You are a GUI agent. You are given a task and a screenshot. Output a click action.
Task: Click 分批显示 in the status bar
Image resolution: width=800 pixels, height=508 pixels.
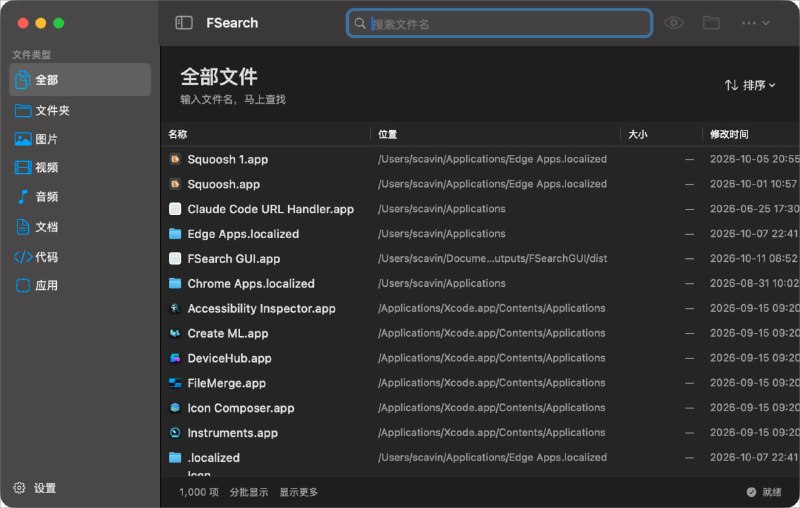[248, 492]
